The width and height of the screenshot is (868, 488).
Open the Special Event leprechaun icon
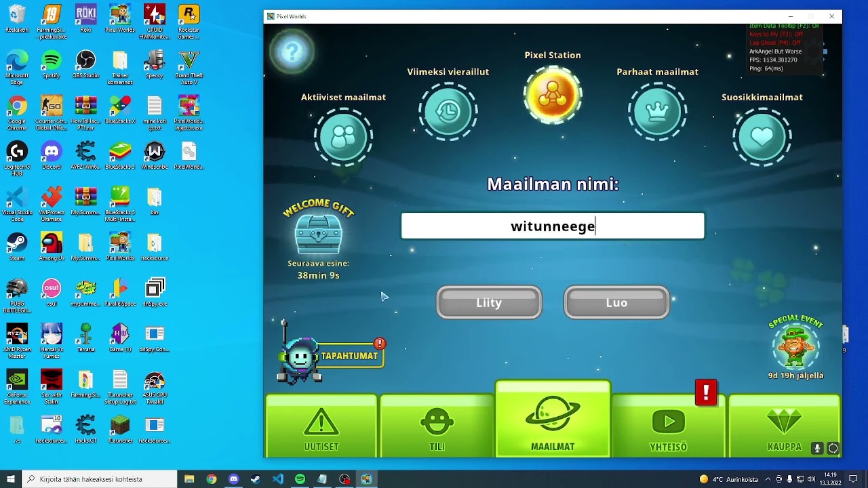tap(795, 346)
